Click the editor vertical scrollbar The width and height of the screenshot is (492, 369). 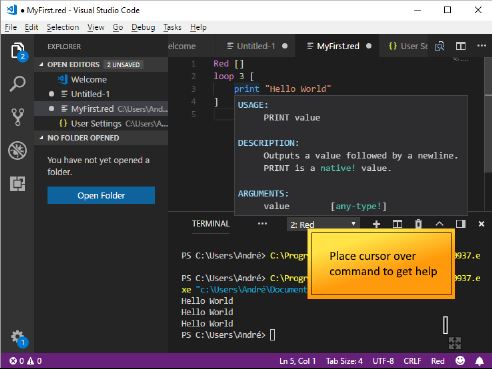pyautogui.click(x=488, y=133)
